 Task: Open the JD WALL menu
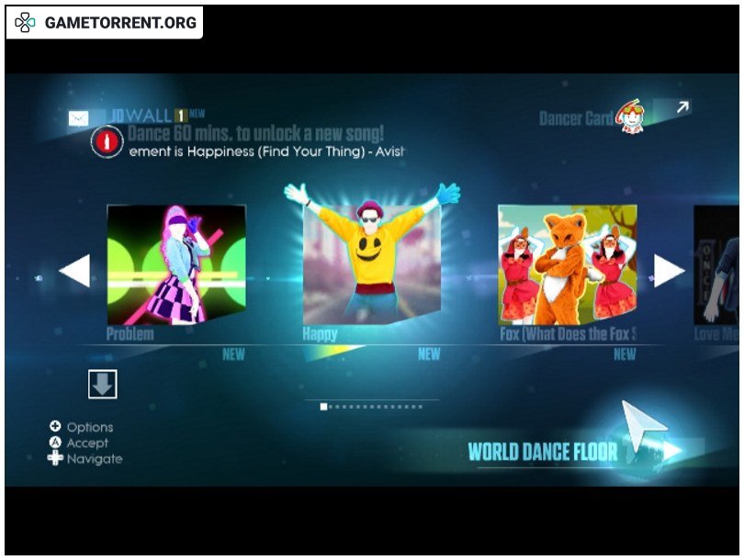coord(141,116)
